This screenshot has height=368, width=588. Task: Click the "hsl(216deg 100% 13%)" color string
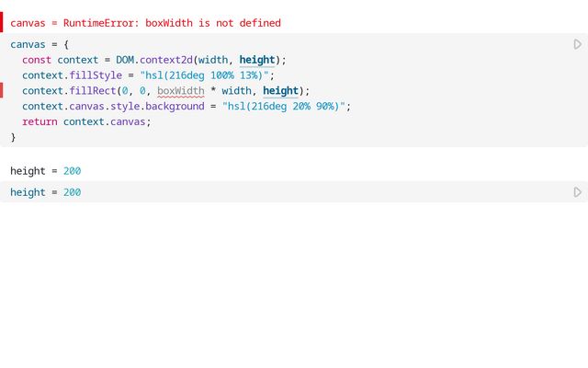(204, 75)
